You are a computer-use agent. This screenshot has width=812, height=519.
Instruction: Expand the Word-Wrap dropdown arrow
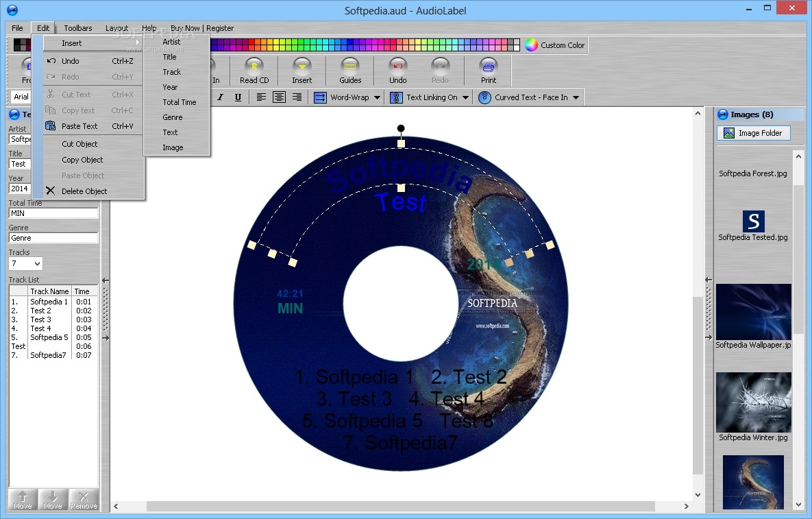tap(377, 97)
